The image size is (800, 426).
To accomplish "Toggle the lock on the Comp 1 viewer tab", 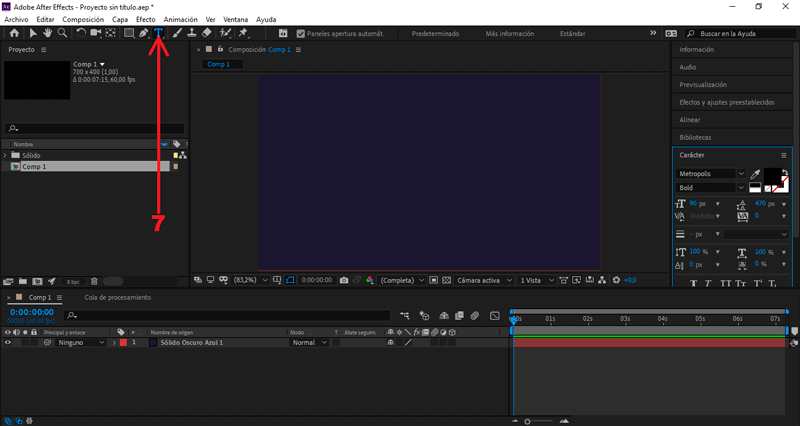I will [x=220, y=49].
